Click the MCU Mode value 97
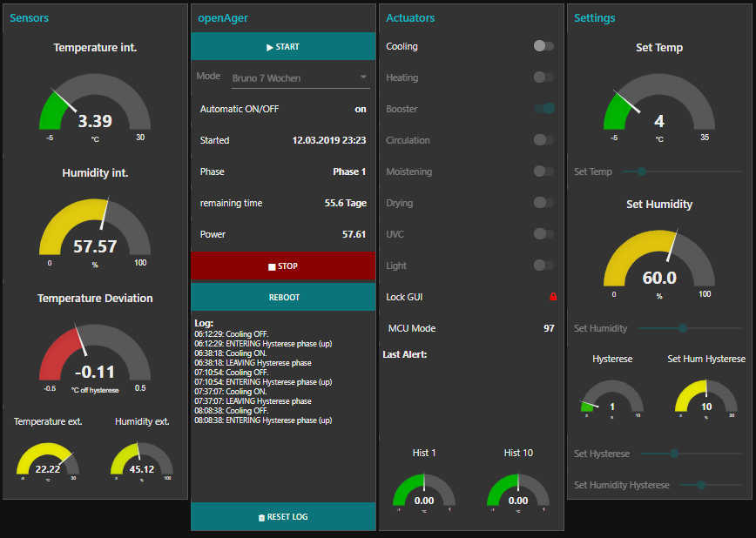 click(550, 328)
